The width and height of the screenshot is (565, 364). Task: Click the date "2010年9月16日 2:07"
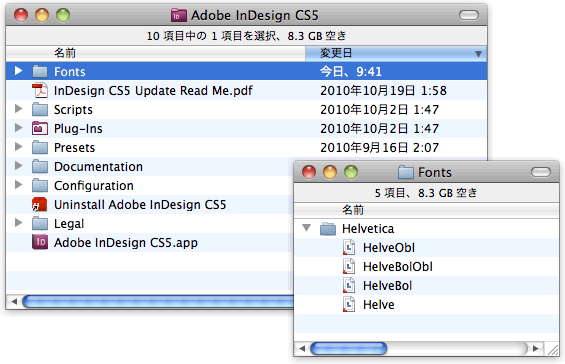[x=379, y=148]
